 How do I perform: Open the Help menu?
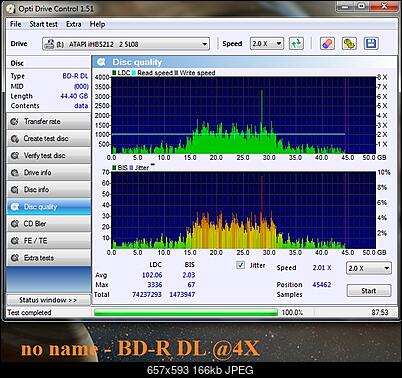click(x=97, y=24)
